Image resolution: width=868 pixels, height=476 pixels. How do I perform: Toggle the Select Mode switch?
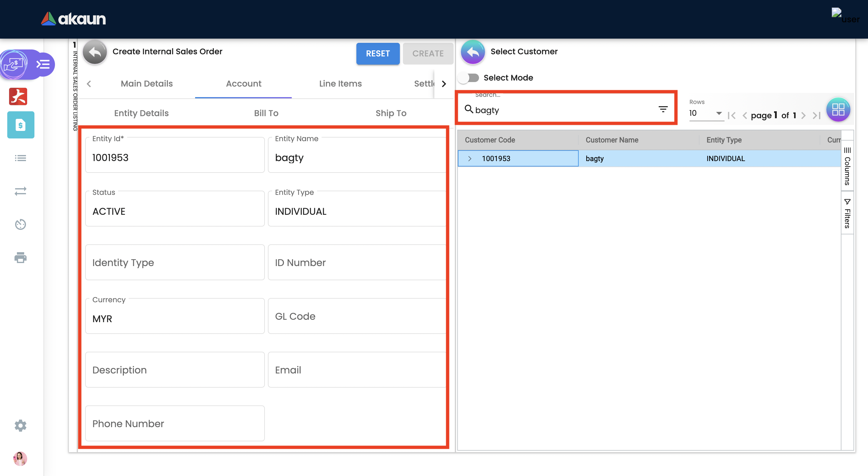point(469,78)
